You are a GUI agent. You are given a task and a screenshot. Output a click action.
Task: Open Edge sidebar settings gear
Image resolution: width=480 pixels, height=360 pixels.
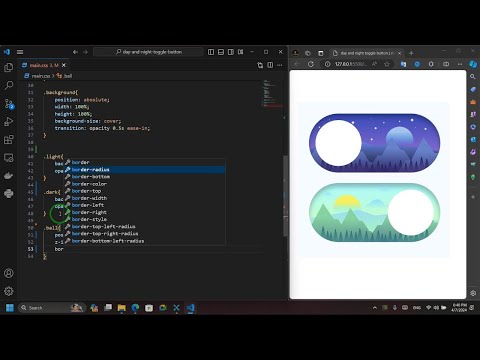click(x=473, y=293)
